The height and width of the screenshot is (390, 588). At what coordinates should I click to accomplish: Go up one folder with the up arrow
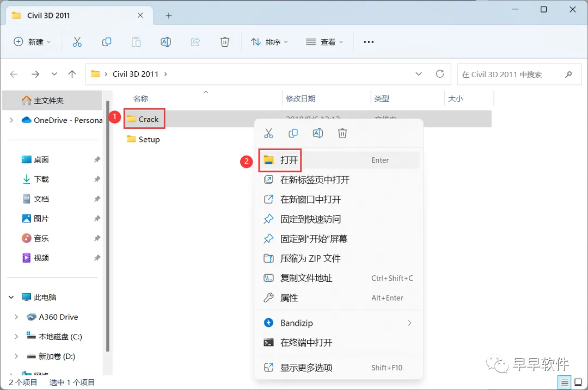[x=72, y=74]
